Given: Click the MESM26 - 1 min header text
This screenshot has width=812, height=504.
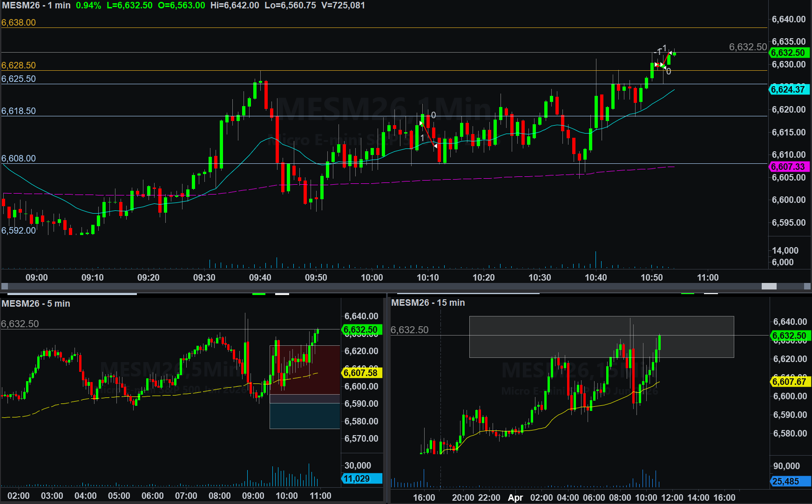Looking at the screenshot, I should point(36,6).
